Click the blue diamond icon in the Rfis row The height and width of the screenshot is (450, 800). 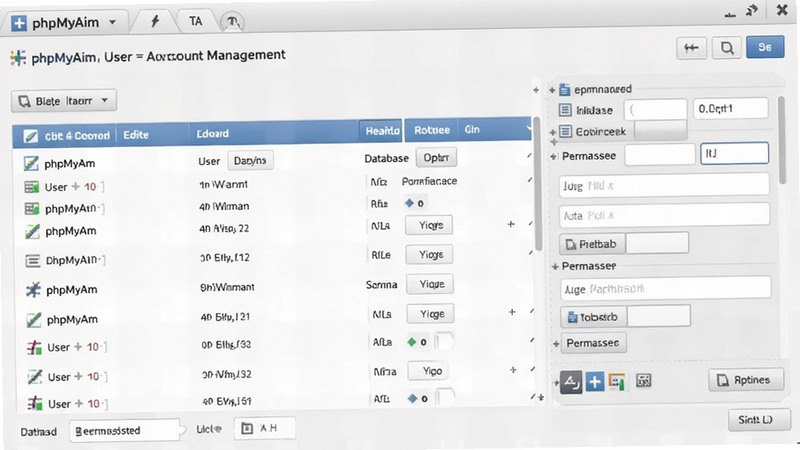coord(409,203)
